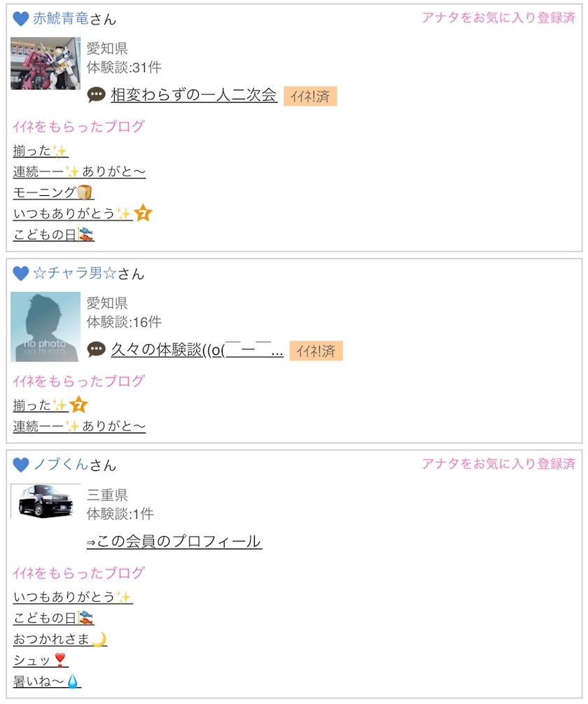Open the 暑いね〜 blog link

click(47, 681)
